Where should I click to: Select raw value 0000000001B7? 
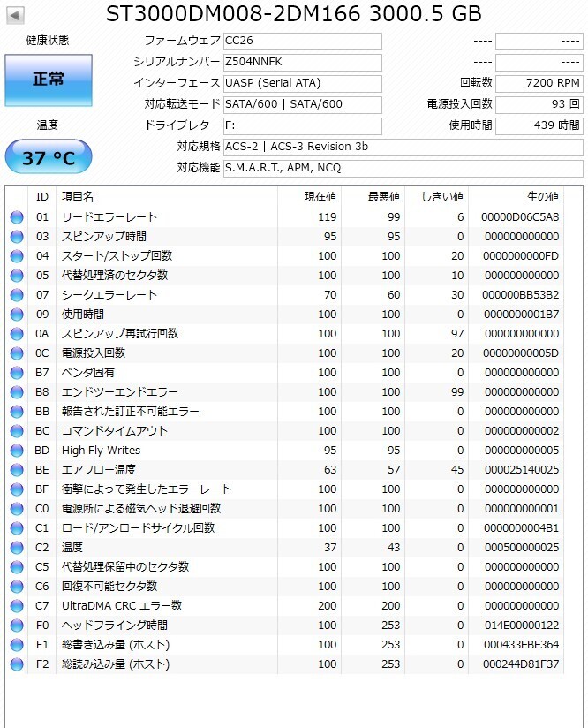click(x=521, y=315)
